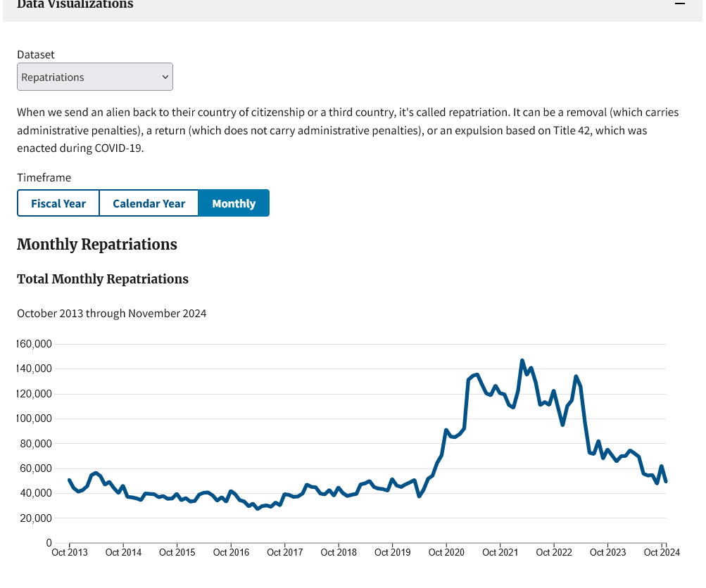Screen dimensions: 706x588
Task: Click the Oct 2016 x-axis label
Action: [231, 552]
